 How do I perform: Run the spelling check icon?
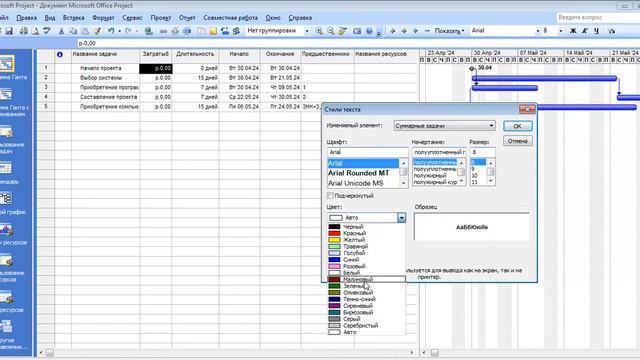pos(47,31)
